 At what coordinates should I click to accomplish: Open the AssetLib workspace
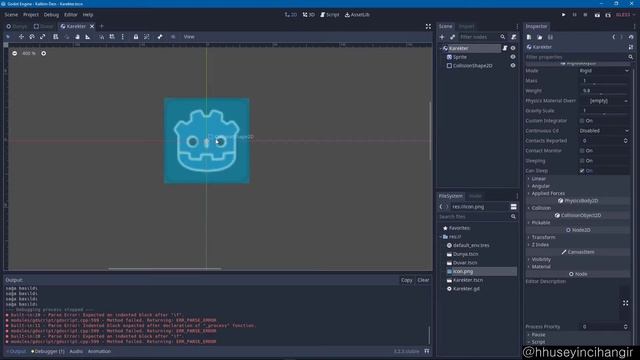[357, 15]
